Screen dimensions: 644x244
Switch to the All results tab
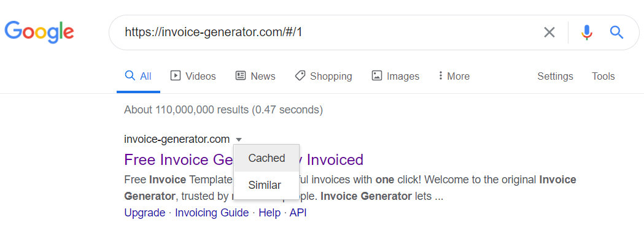138,76
